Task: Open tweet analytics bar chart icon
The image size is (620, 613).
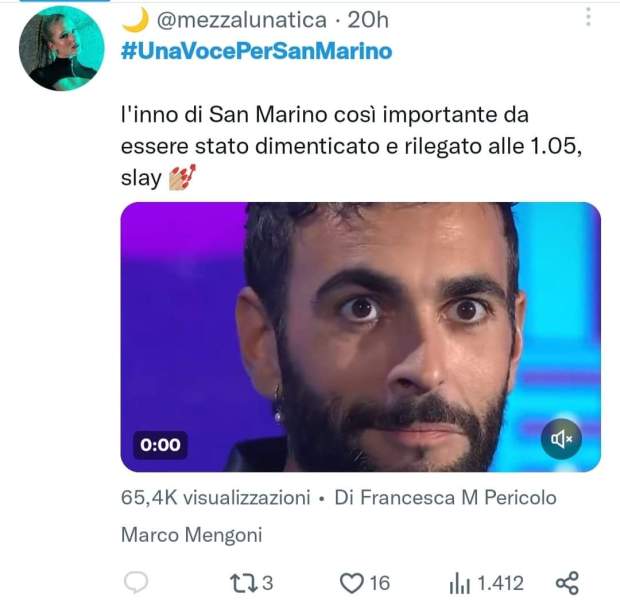Action: click(x=459, y=583)
